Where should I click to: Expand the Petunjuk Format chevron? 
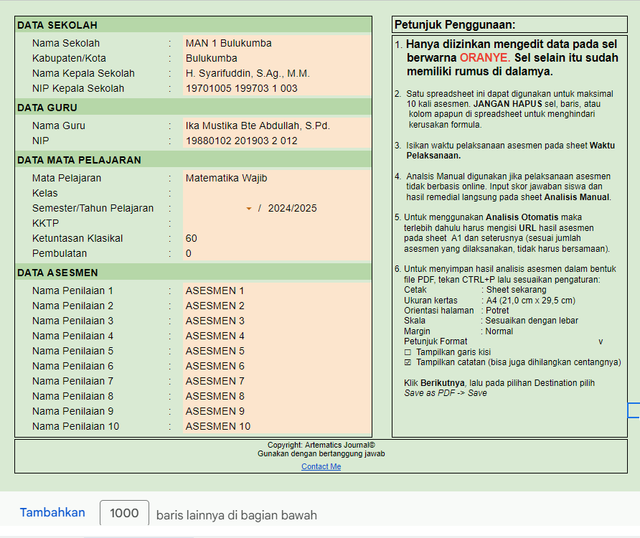tap(600, 342)
